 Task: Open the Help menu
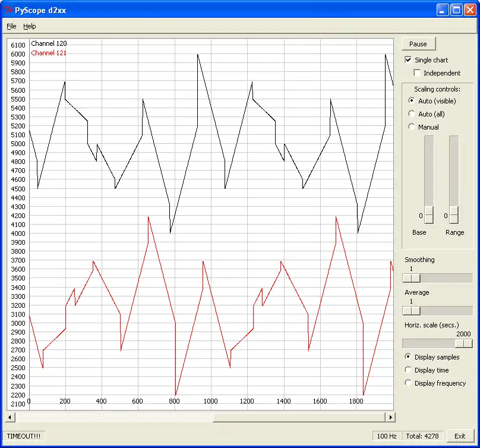(x=30, y=26)
